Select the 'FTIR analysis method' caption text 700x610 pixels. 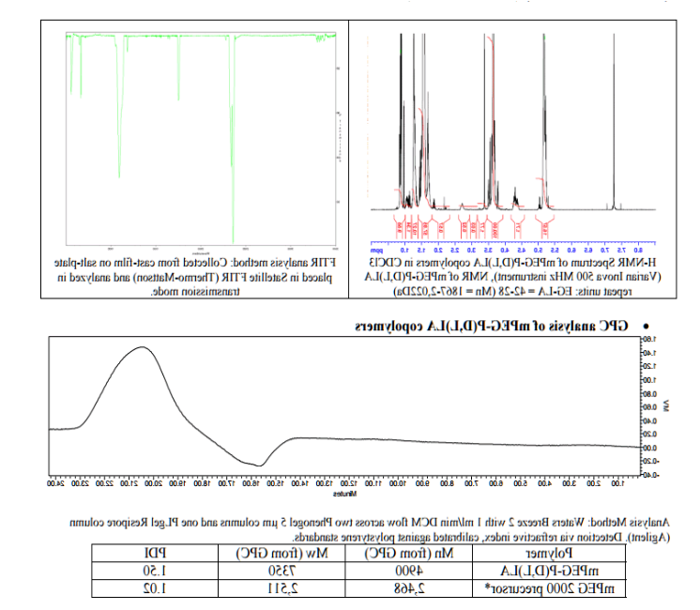(195, 277)
